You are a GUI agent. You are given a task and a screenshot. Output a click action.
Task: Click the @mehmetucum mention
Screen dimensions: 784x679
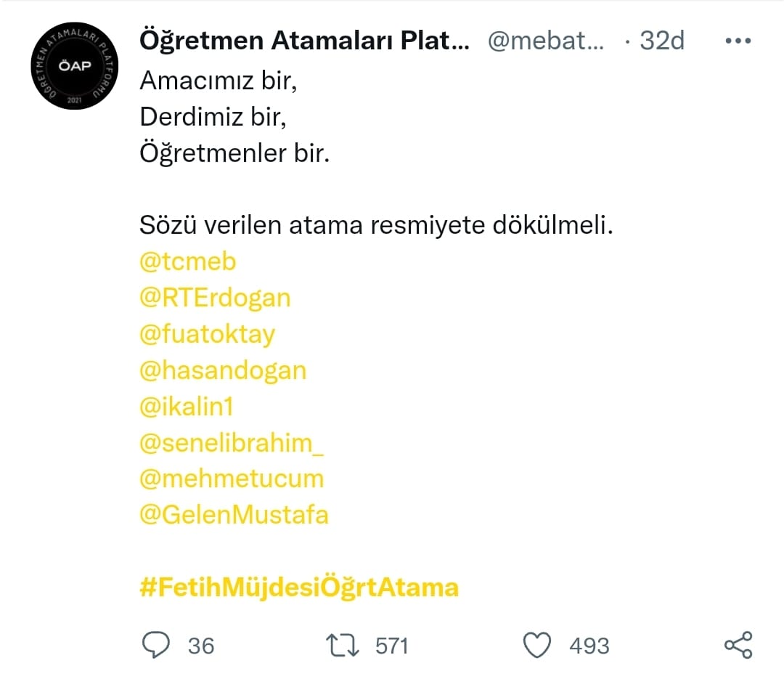point(231,479)
